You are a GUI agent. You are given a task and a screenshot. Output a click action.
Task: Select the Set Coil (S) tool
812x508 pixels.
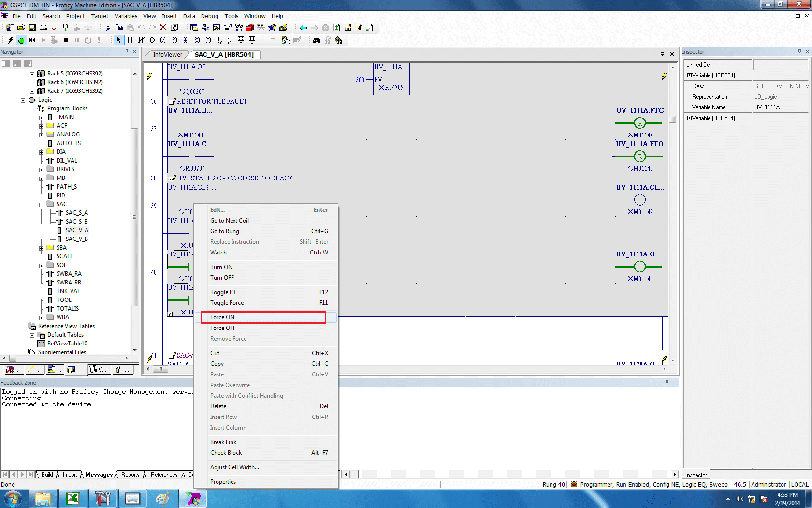(196, 40)
